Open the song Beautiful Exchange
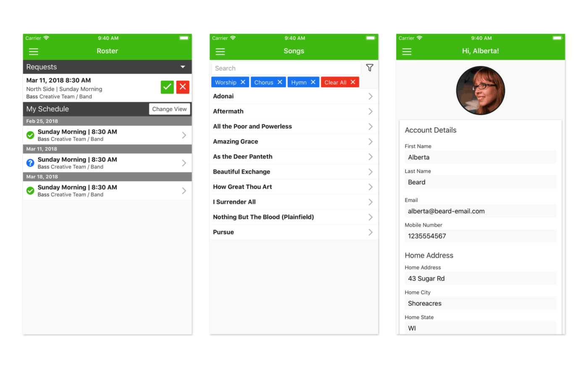The height and width of the screenshot is (368, 588). coord(294,172)
